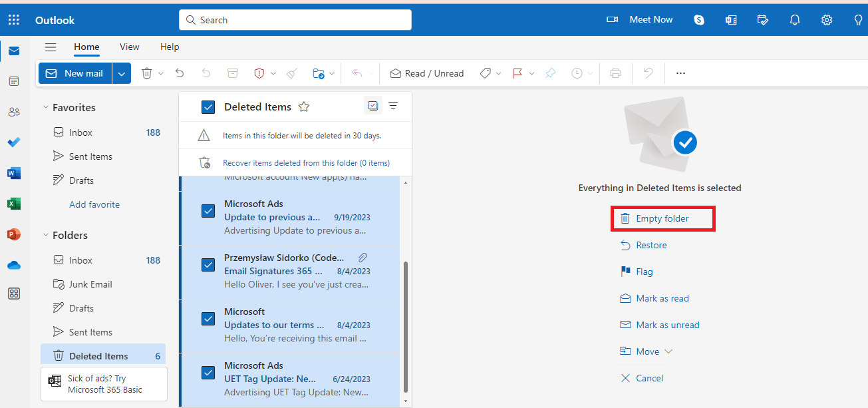Image resolution: width=868 pixels, height=408 pixels.
Task: Open the New mail dropdown arrow
Action: coord(121,73)
